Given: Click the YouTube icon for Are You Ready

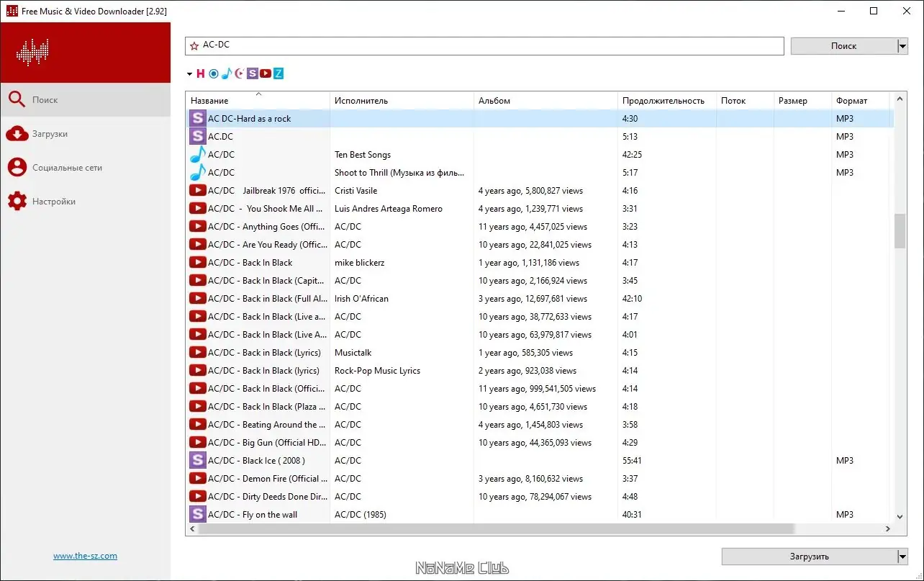Looking at the screenshot, I should click(197, 244).
